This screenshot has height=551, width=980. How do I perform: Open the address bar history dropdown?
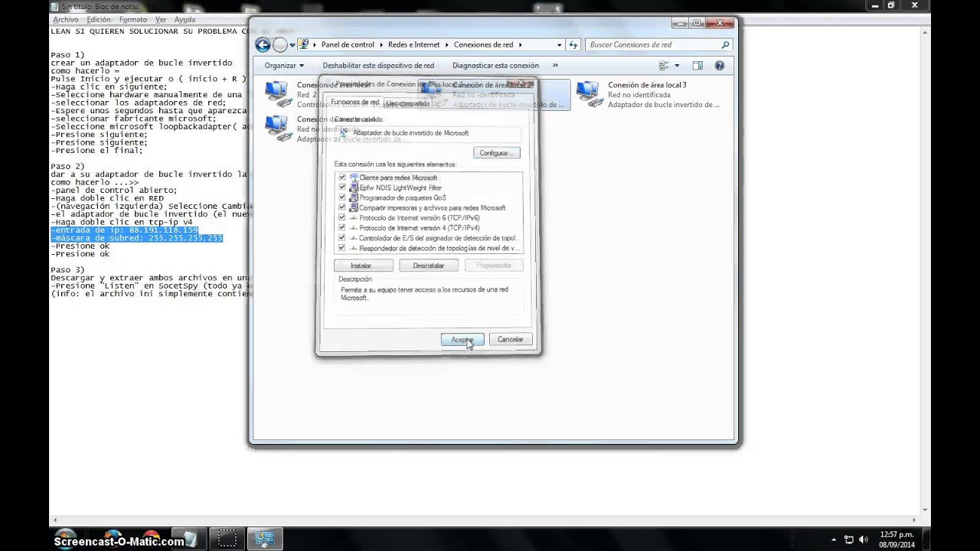559,45
